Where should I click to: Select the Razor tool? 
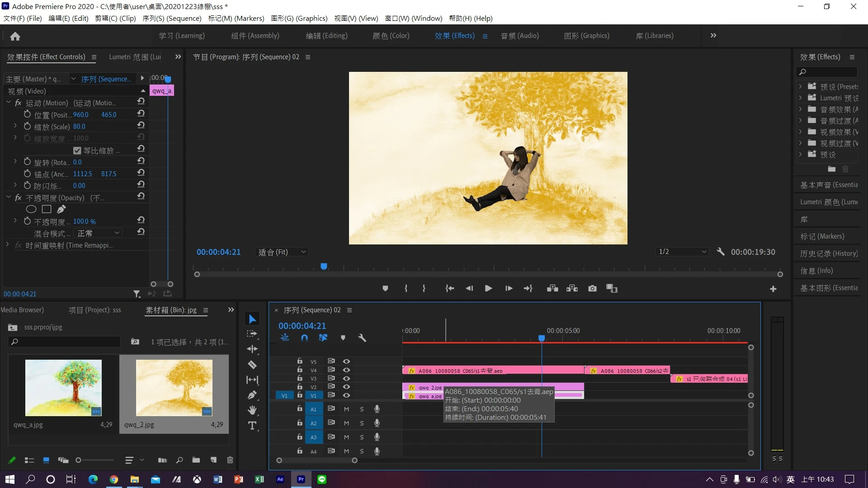(x=252, y=365)
